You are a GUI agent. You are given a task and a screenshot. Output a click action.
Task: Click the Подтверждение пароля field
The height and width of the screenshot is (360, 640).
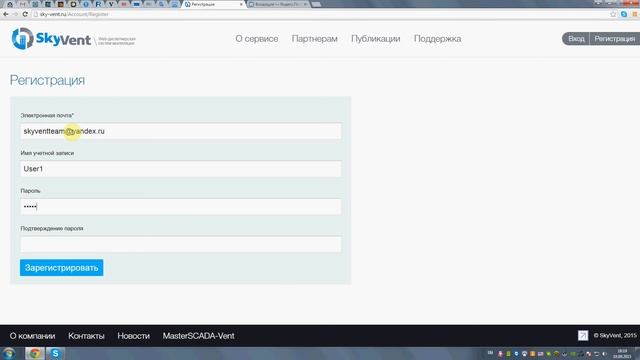(181, 244)
